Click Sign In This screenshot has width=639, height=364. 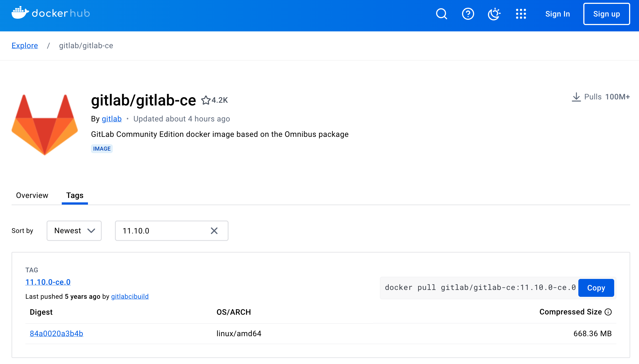tap(557, 14)
